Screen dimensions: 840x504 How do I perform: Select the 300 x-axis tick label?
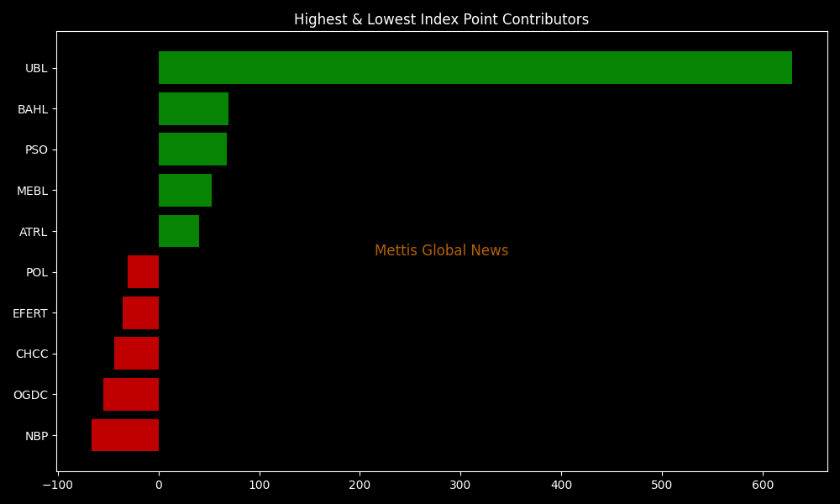(460, 486)
